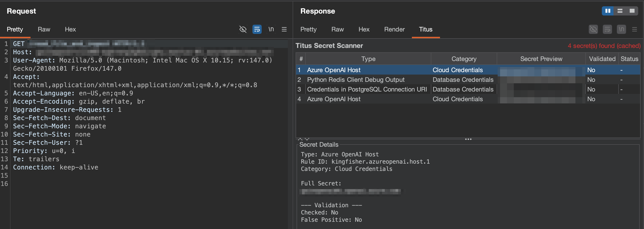Switch to the Titus response tab

(x=425, y=29)
